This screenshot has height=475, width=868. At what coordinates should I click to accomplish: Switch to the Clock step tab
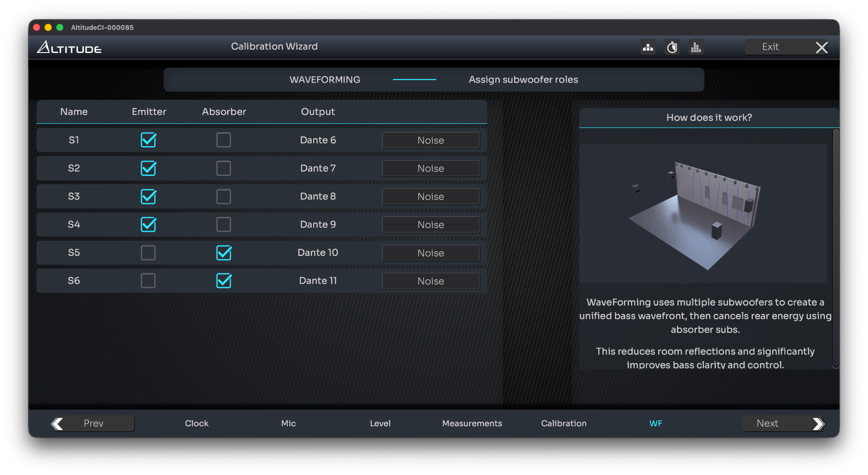[197, 423]
